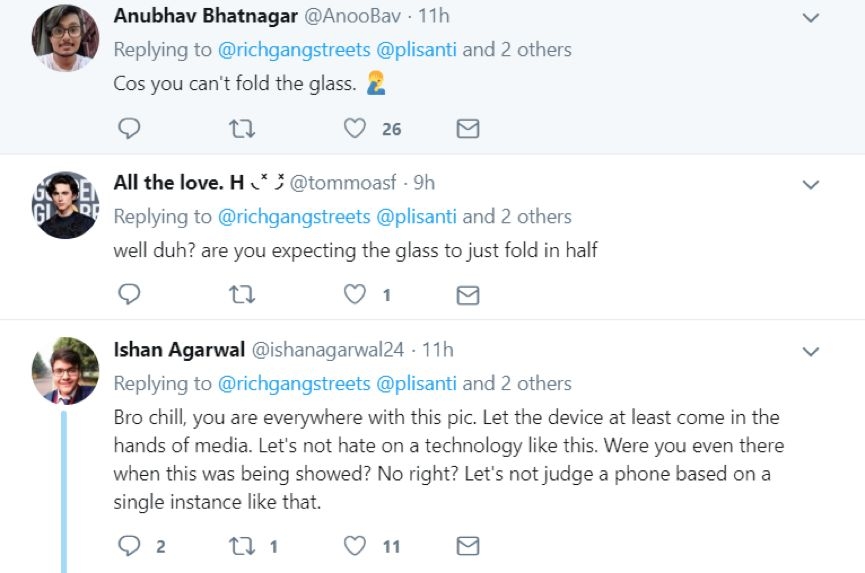View Ishan Agarwal's profile picture
The image size is (865, 573).
(x=66, y=371)
